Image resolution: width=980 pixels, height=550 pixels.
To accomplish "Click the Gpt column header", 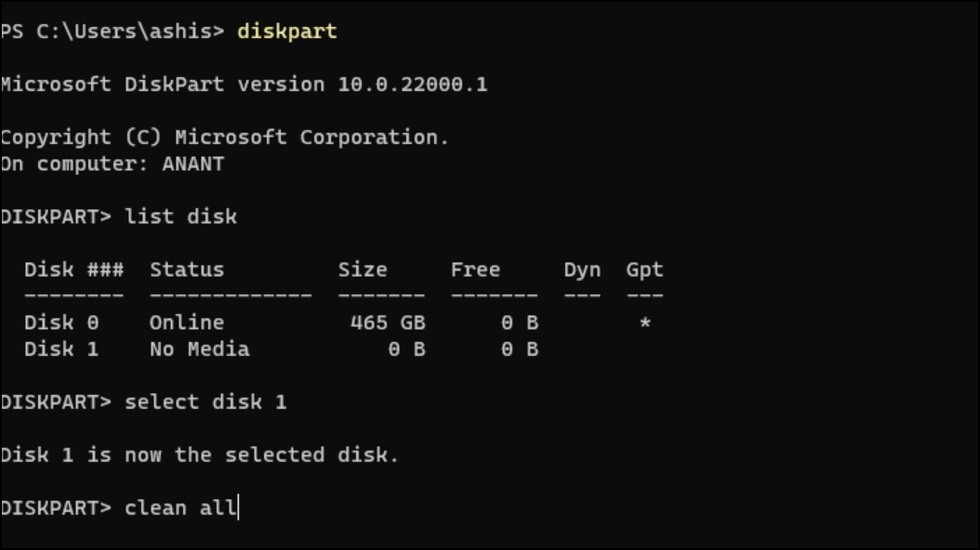I will [644, 270].
